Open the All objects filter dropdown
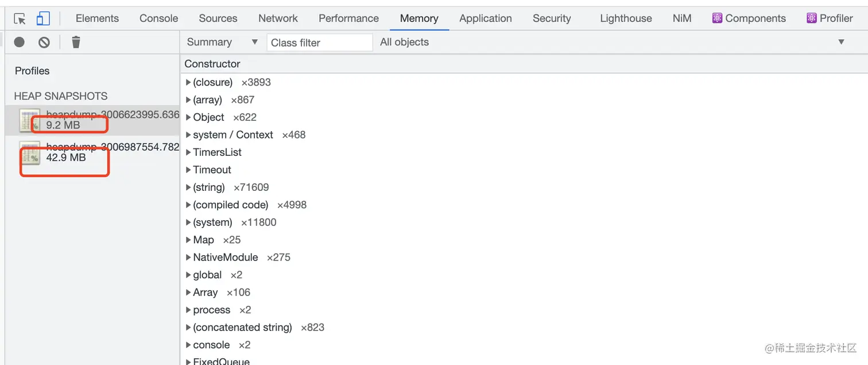Screen dimensions: 868x365 click(612, 42)
